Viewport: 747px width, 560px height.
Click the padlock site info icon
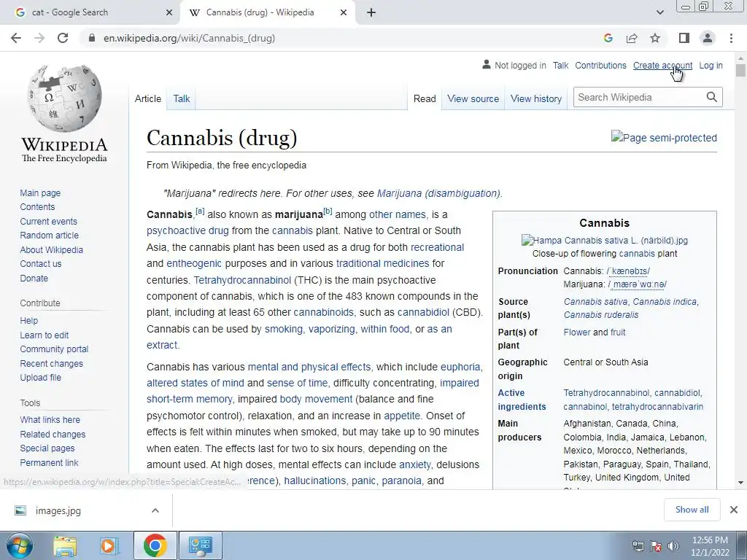[x=92, y=38]
